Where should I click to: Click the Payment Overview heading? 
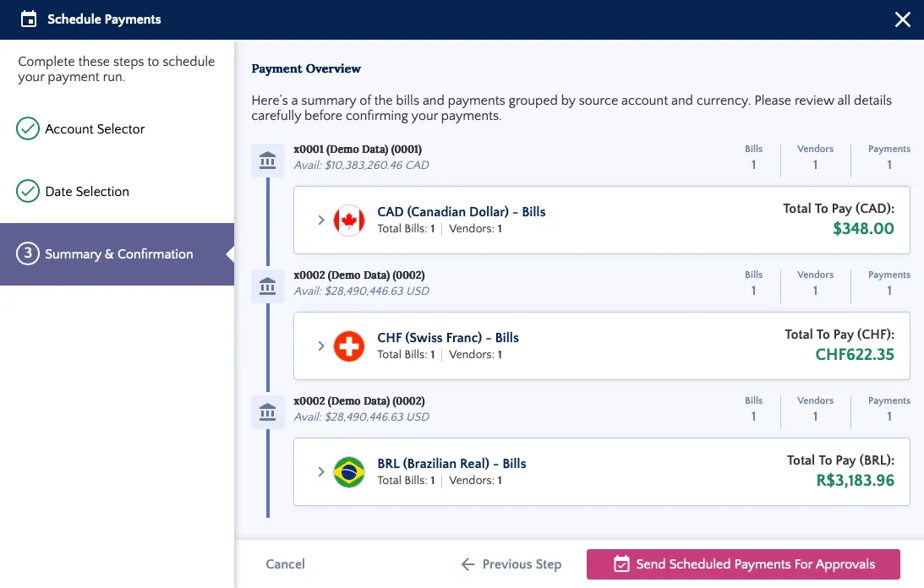click(x=306, y=68)
